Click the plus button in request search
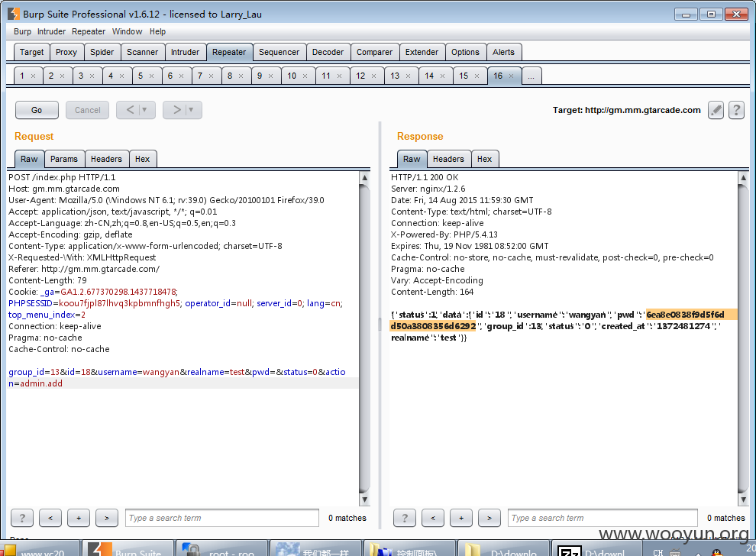Viewport: 756px width, 556px height. 79,518
